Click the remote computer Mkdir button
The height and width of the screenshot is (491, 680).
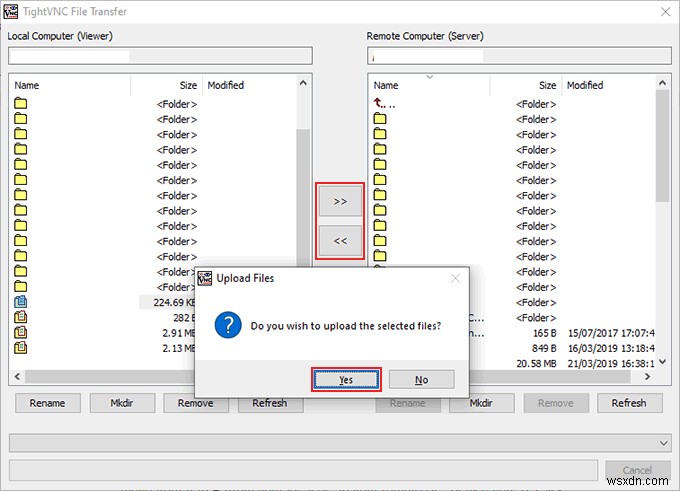tap(481, 403)
